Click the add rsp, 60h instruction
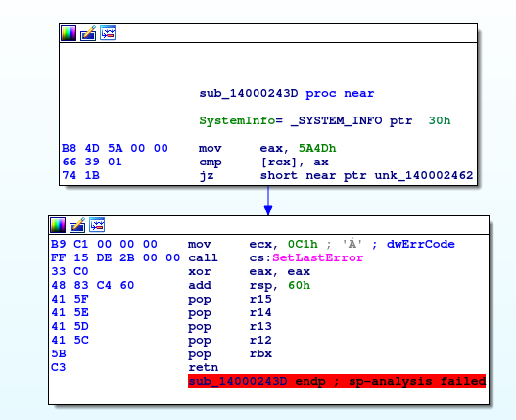 [249, 285]
